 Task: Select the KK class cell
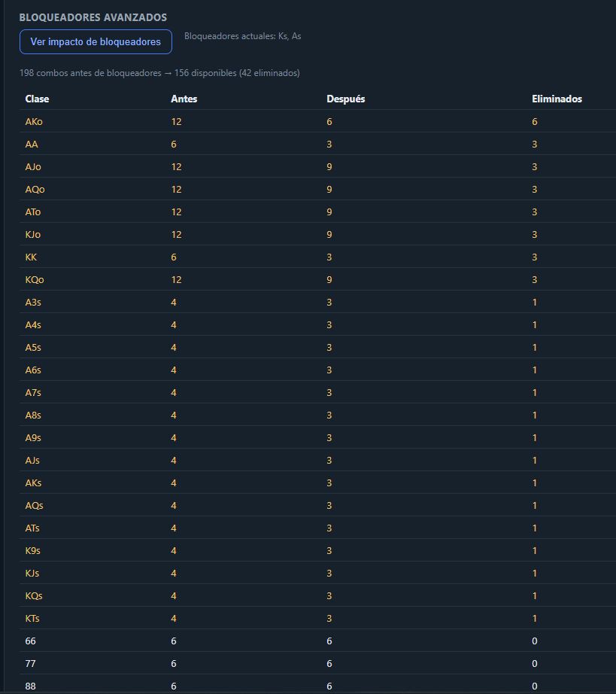tap(32, 257)
